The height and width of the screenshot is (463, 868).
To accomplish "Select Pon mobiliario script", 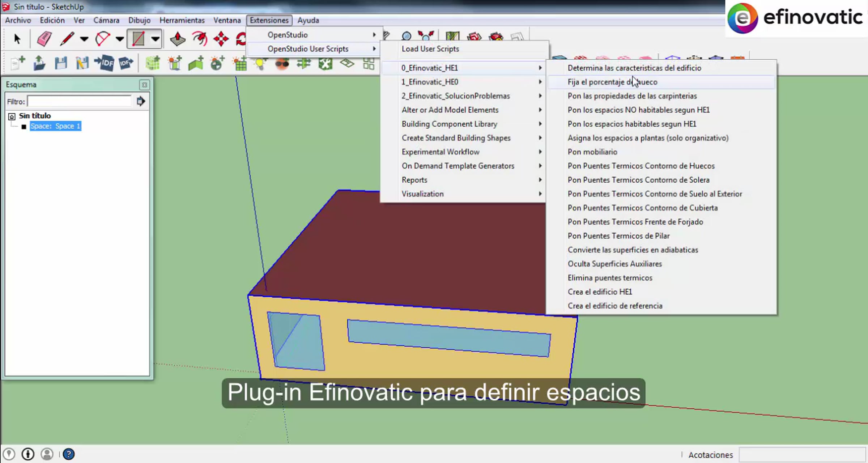I will click(x=661, y=152).
